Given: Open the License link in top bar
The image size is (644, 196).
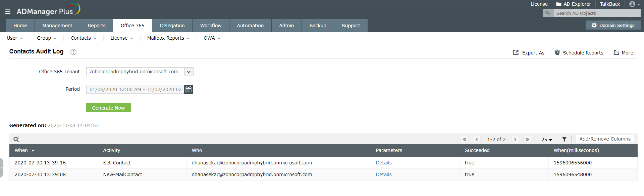Looking at the screenshot, I should 539,4.
